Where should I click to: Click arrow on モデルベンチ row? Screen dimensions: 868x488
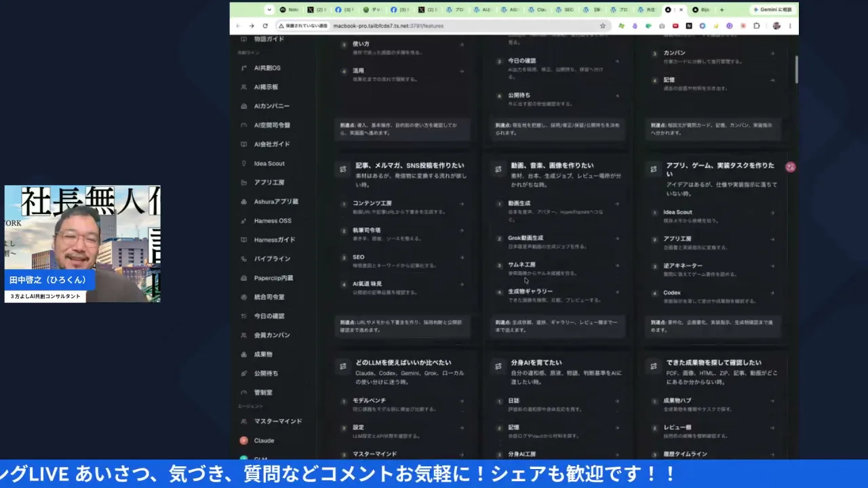462,401
